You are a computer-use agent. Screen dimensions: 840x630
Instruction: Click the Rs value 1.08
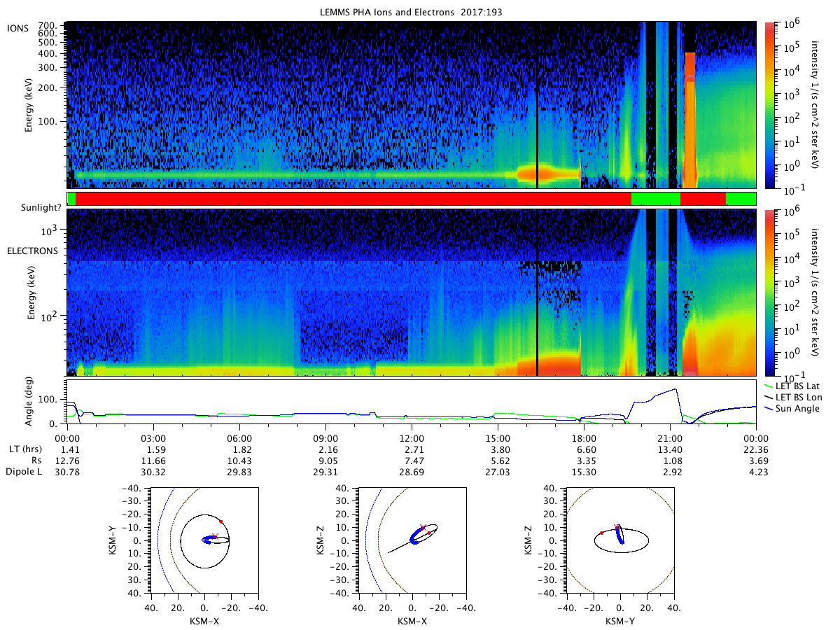tap(670, 461)
